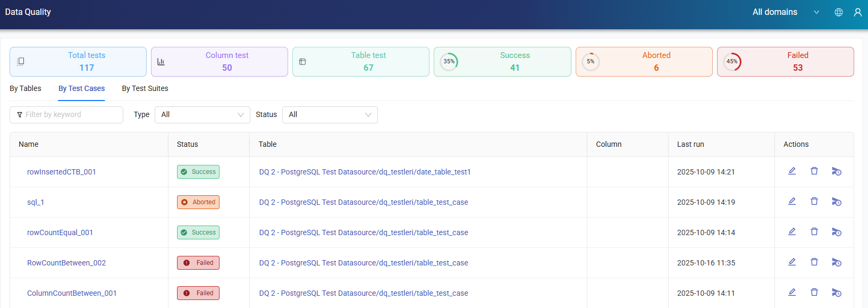This screenshot has height=308, width=868.
Task: Open date_table_test1 table link
Action: (x=365, y=172)
